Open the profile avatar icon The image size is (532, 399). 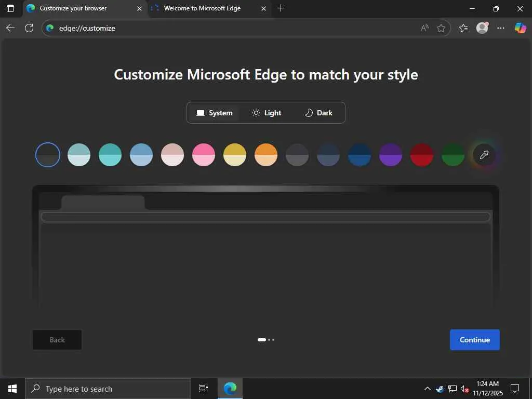pos(482,28)
